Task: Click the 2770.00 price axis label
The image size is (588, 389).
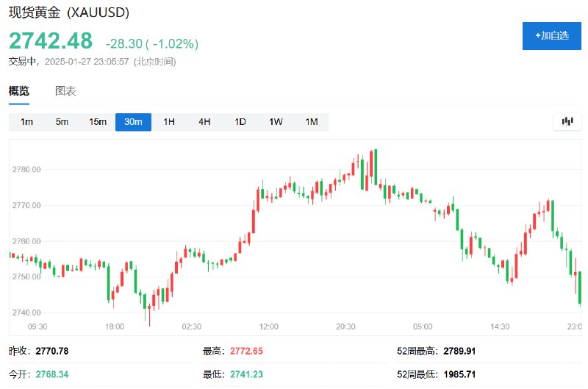Action: click(26, 206)
